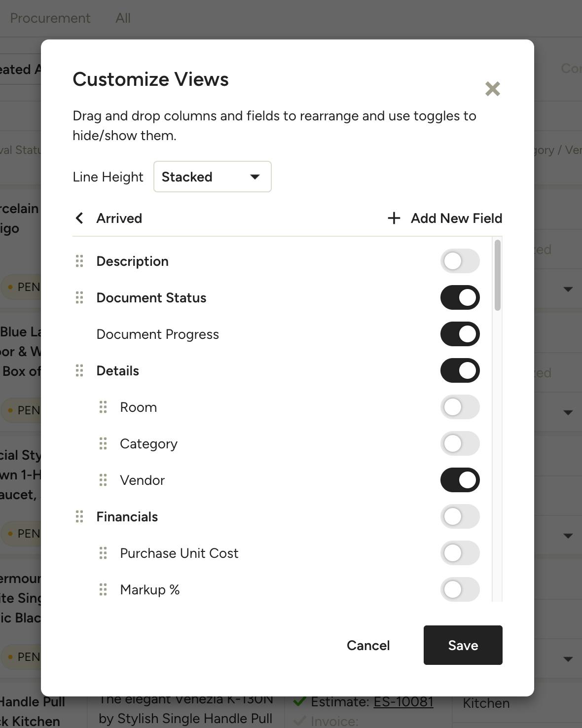The width and height of the screenshot is (582, 728).
Task: Click the field list scrollbar
Action: coord(497,275)
